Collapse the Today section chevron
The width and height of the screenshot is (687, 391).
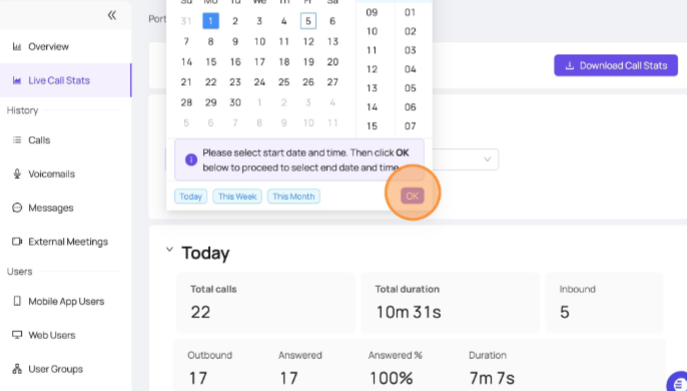pyautogui.click(x=170, y=249)
